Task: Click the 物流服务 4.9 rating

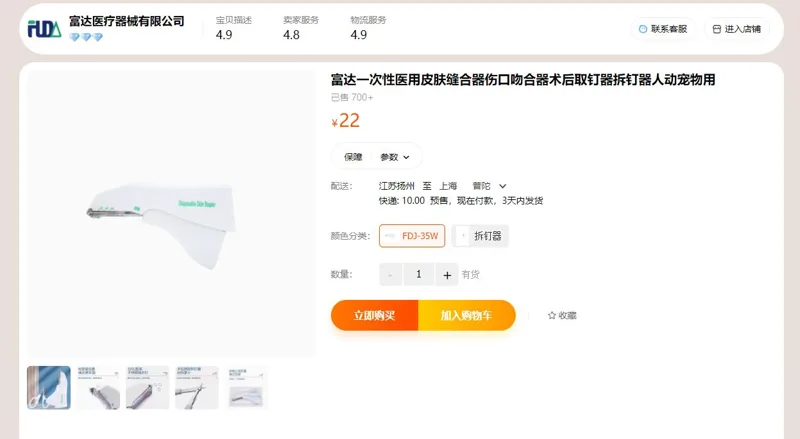Action: coord(368,28)
